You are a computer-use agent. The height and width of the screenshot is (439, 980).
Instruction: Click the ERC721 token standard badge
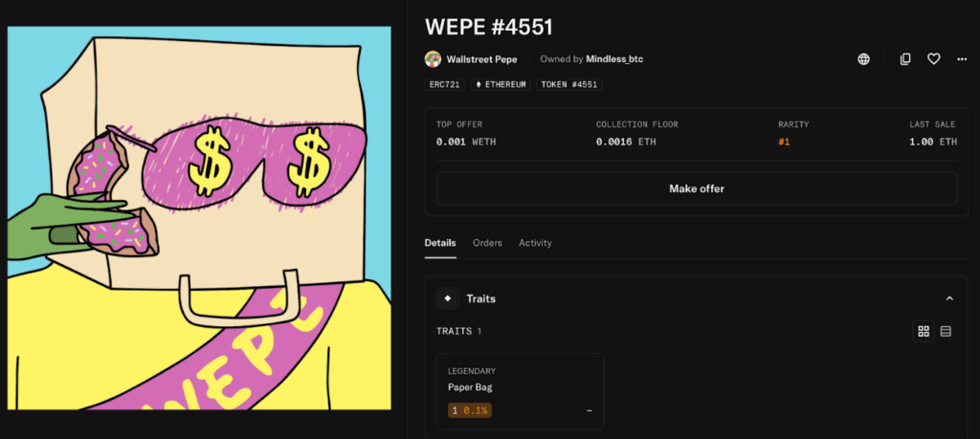[x=445, y=85]
